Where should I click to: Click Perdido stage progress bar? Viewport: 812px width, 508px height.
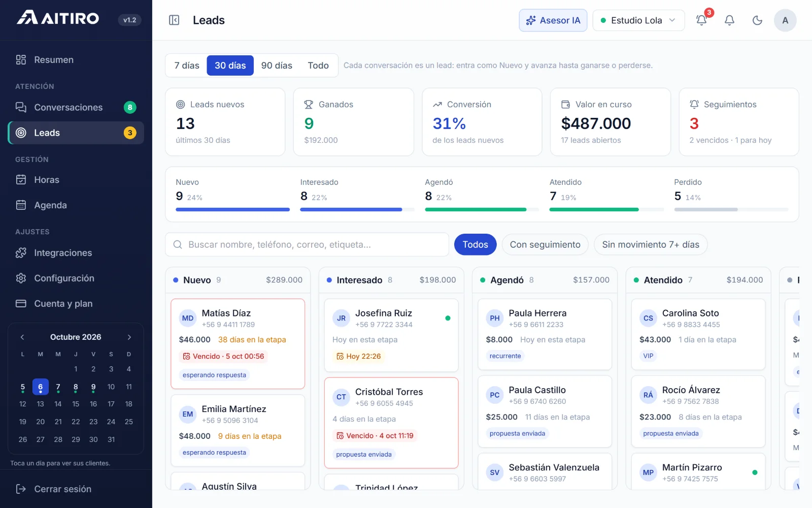click(x=731, y=209)
